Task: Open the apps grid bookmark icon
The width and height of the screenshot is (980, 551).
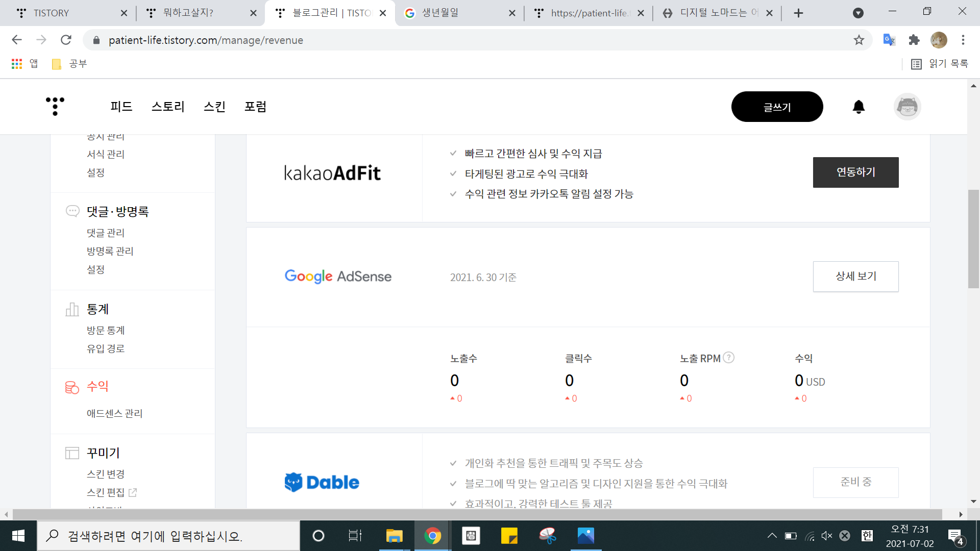Action: pos(17,64)
